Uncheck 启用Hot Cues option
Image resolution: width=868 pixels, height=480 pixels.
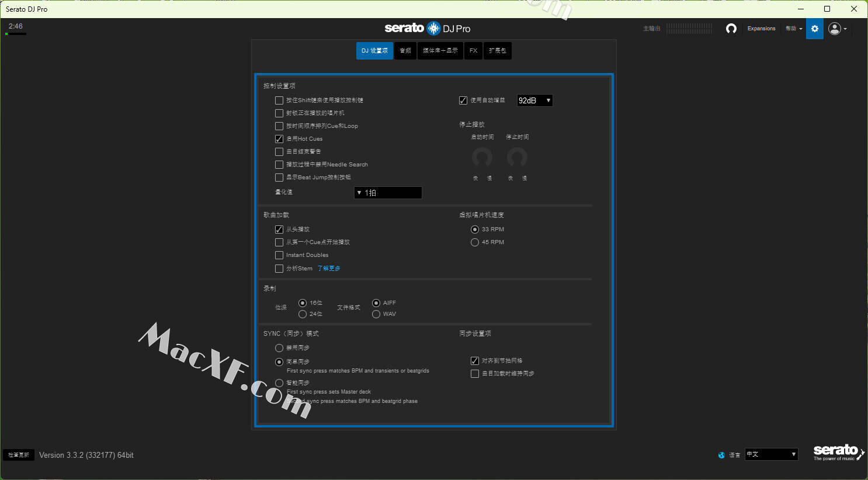pos(279,139)
